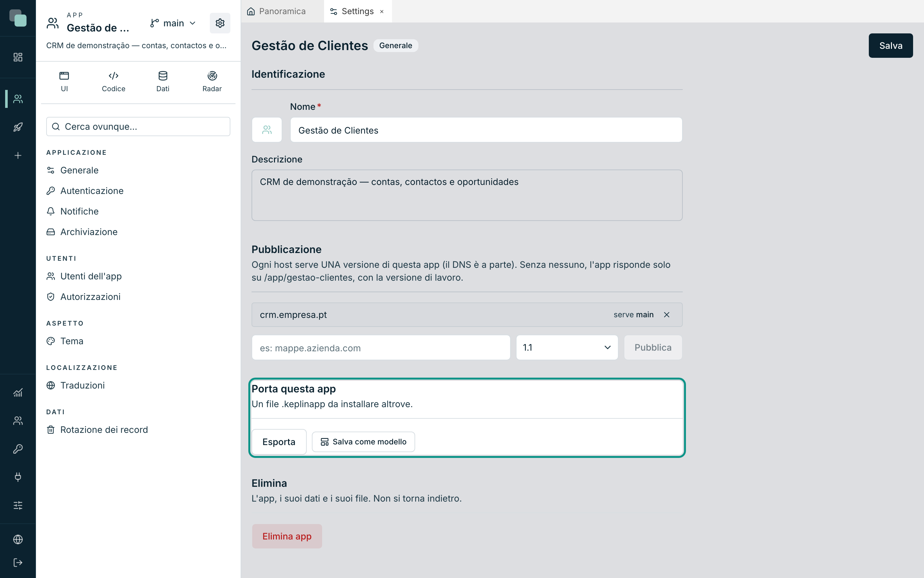Viewport: 924px width, 578px height.
Task: Click the globe icon in rail
Action: point(18,539)
